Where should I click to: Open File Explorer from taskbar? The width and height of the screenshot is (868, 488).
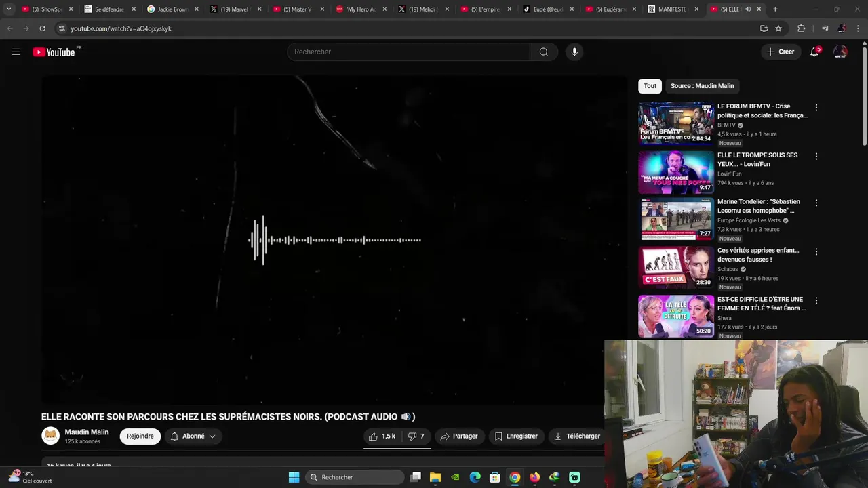[435, 477]
